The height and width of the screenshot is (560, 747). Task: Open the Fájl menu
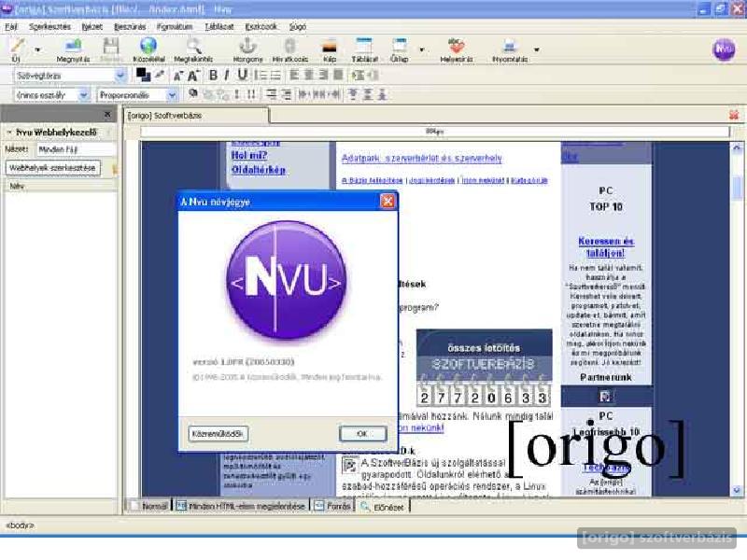pos(11,27)
